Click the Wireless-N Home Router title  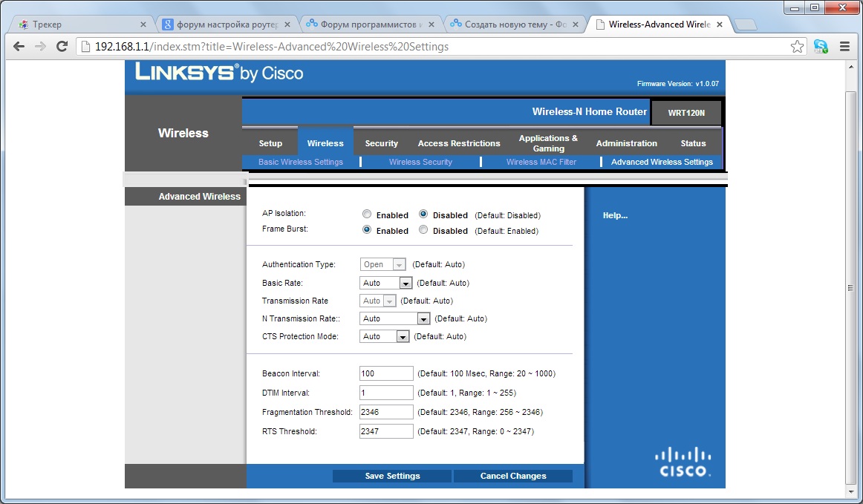[590, 111]
